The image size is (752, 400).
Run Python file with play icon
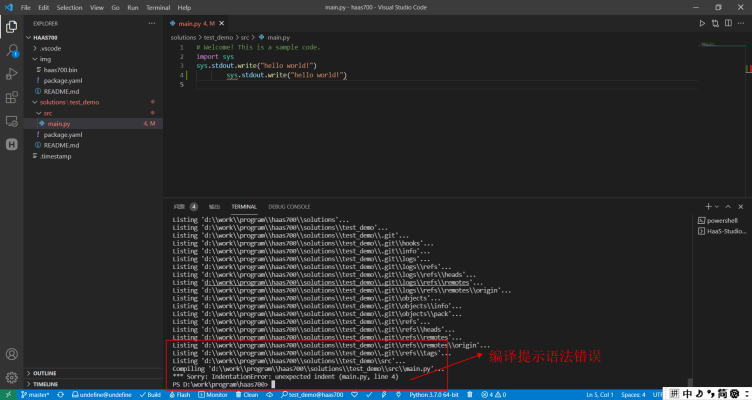(704, 22)
